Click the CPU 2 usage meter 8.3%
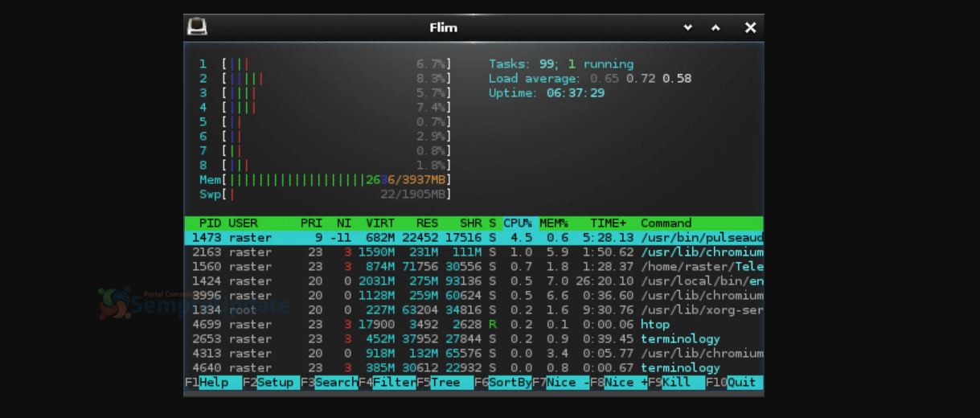Image resolution: width=980 pixels, height=418 pixels. pos(325,78)
